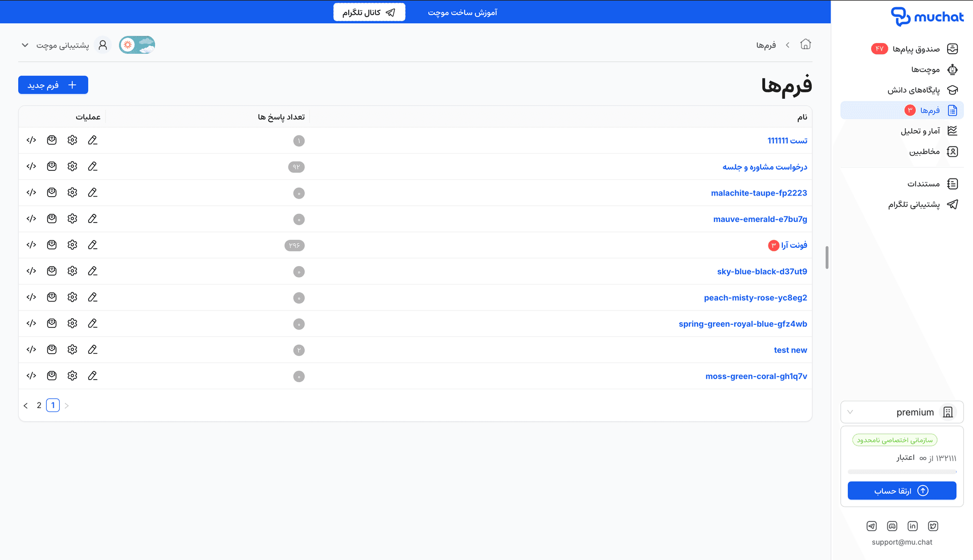The height and width of the screenshot is (560, 973).
Task: Select page 1 in pagination
Action: coord(53,405)
